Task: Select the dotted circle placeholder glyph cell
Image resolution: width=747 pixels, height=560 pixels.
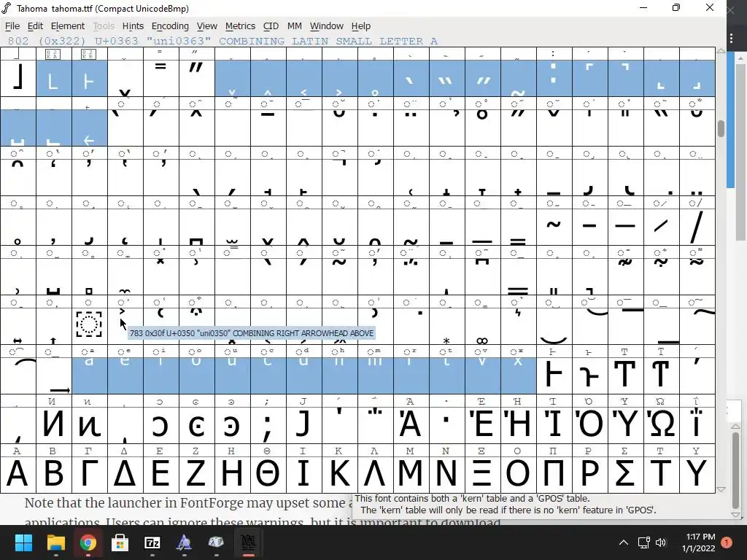Action: (x=90, y=324)
